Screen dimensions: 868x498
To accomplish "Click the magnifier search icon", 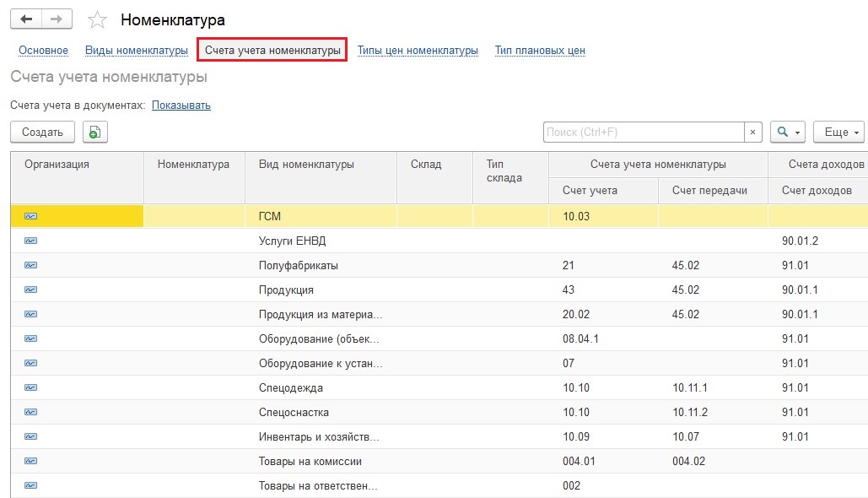I will click(x=782, y=132).
